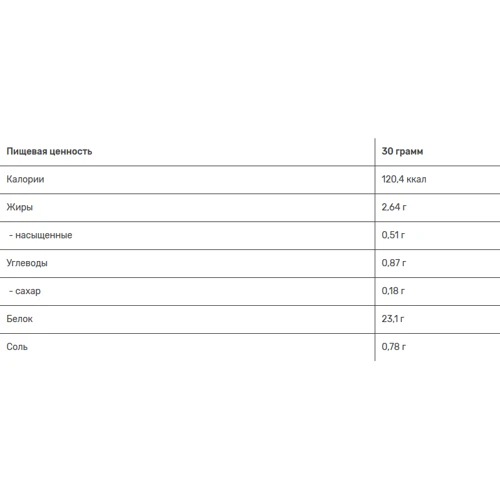
Task: Click the '- сахар' sub-row label
Action: (x=25, y=291)
